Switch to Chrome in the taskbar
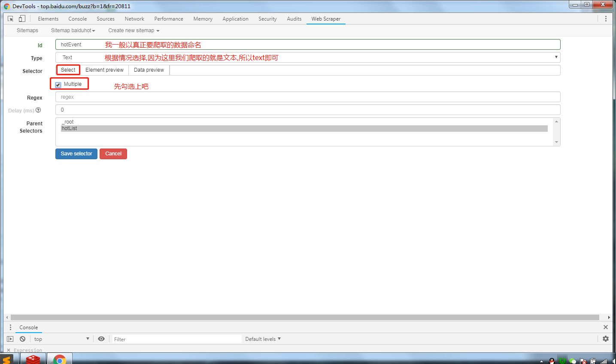The height and width of the screenshot is (364, 616). [x=60, y=359]
